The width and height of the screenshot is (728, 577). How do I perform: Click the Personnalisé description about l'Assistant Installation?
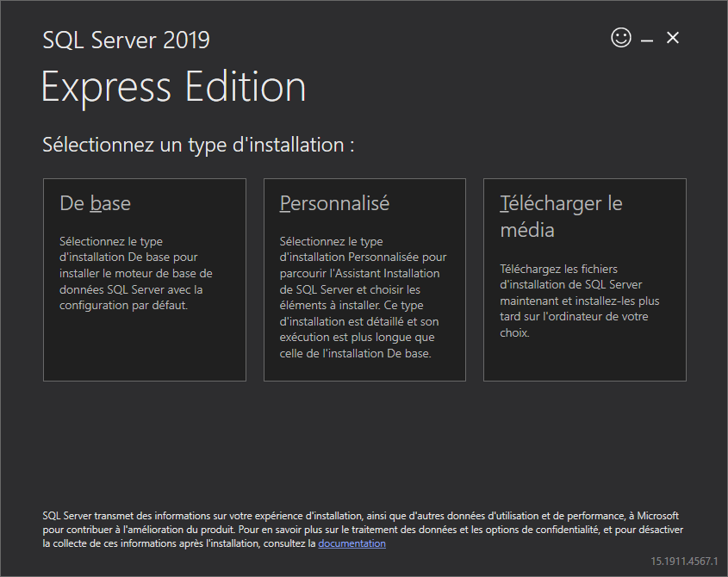363,297
